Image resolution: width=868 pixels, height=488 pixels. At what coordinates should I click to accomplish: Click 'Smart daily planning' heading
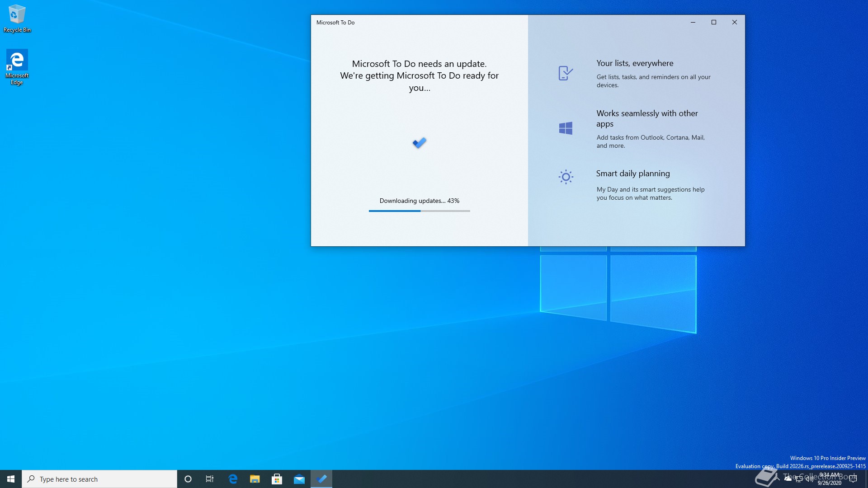[633, 174]
